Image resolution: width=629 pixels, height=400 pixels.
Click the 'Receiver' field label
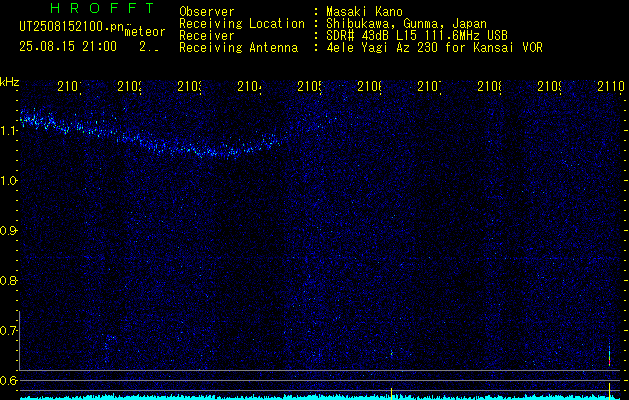click(x=207, y=36)
